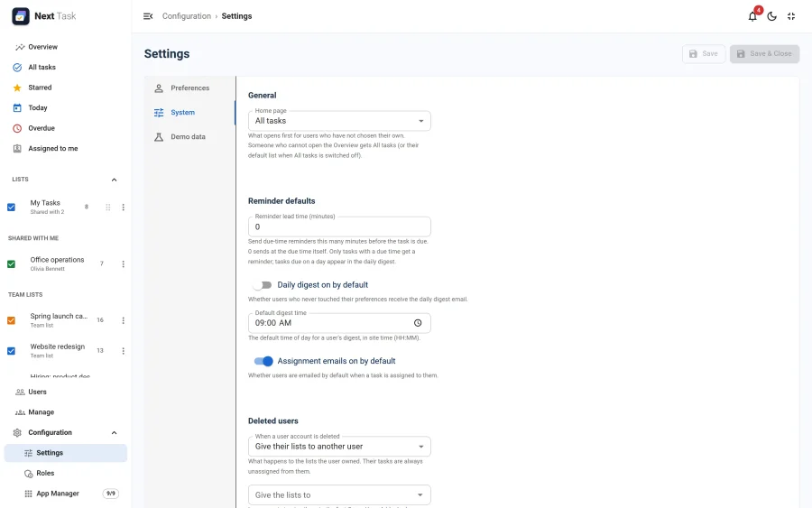This screenshot has height=508, width=812.
Task: Click the Manage group icon
Action: click(x=20, y=412)
